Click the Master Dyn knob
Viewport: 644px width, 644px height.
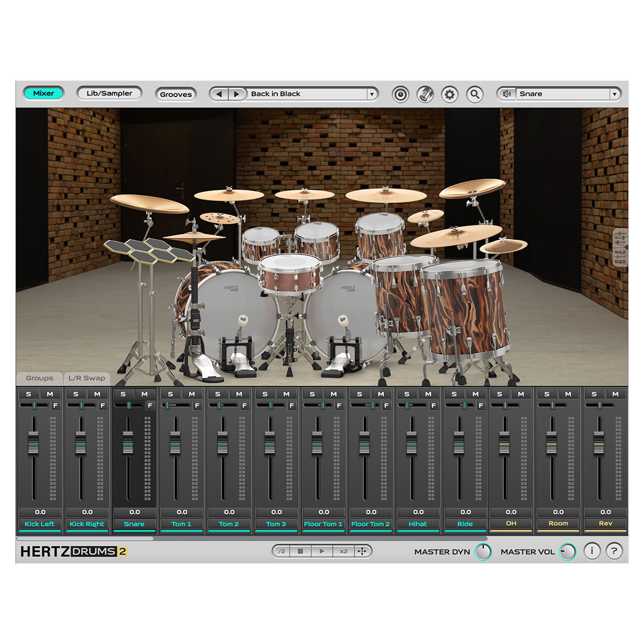click(483, 551)
